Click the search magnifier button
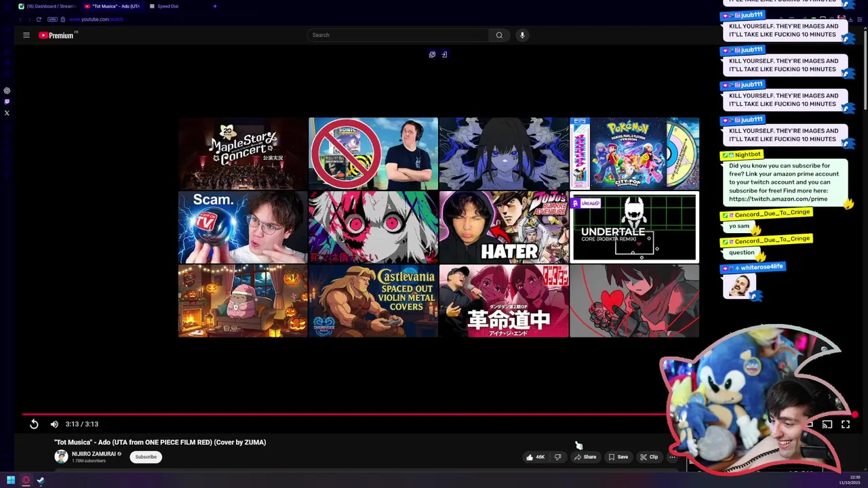 click(499, 35)
